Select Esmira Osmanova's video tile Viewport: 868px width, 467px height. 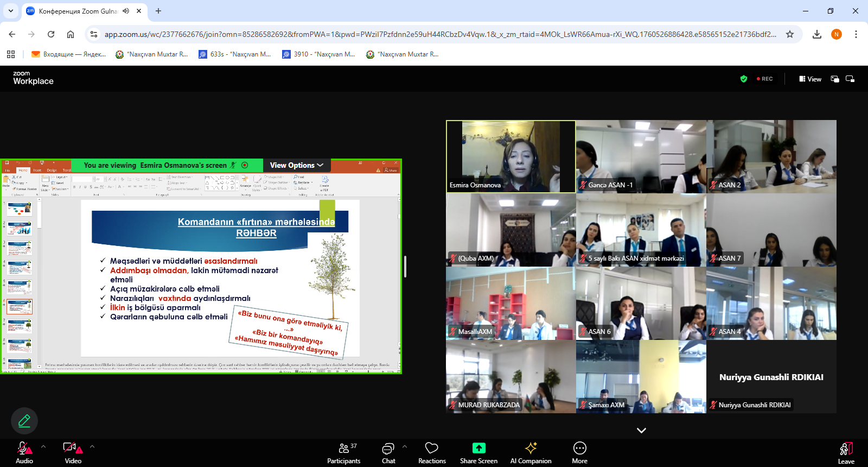(x=510, y=156)
